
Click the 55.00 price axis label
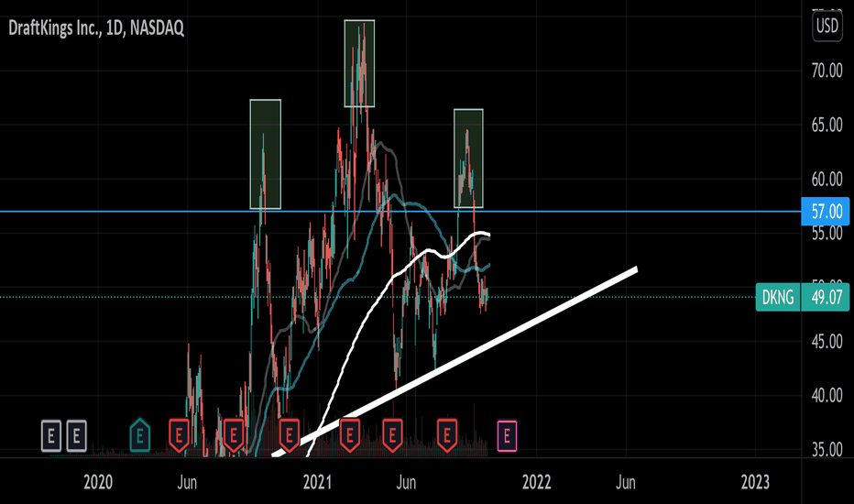[827, 233]
